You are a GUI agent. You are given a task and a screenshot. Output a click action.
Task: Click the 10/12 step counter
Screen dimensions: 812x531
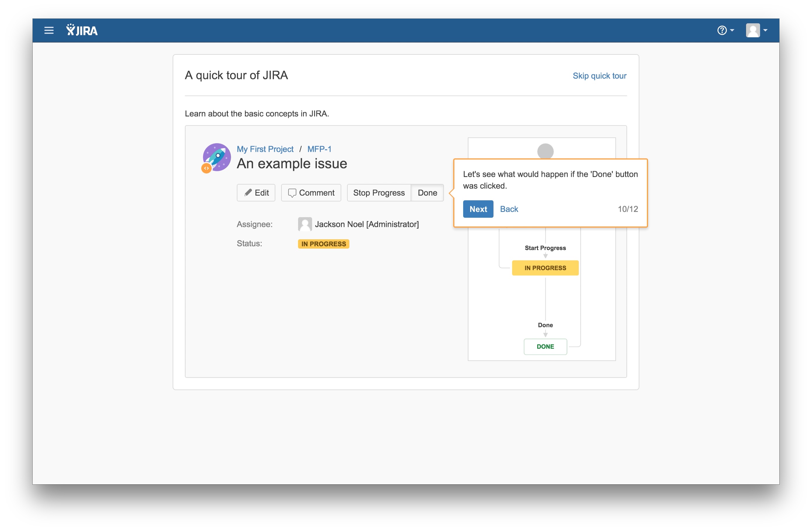pos(627,209)
